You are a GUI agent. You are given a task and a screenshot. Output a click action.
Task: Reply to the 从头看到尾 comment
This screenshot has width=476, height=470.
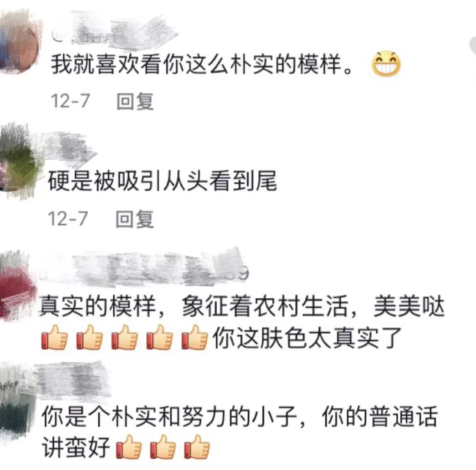(134, 219)
